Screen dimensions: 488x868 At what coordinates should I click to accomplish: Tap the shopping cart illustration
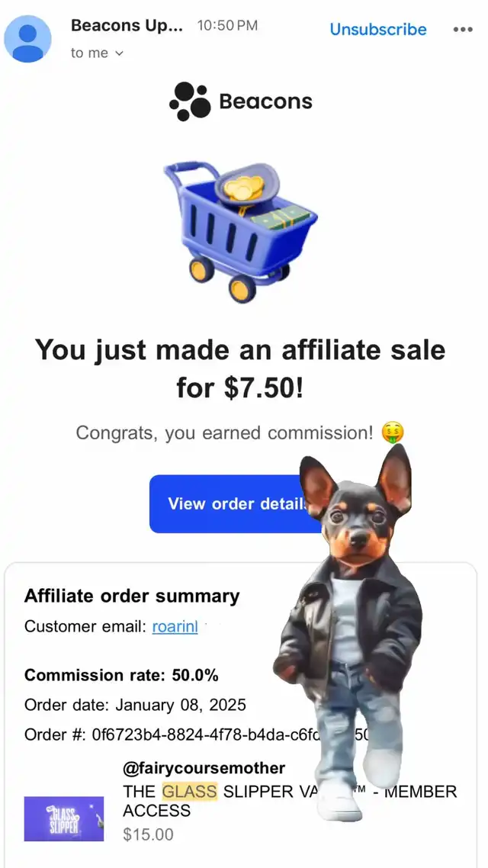click(241, 233)
